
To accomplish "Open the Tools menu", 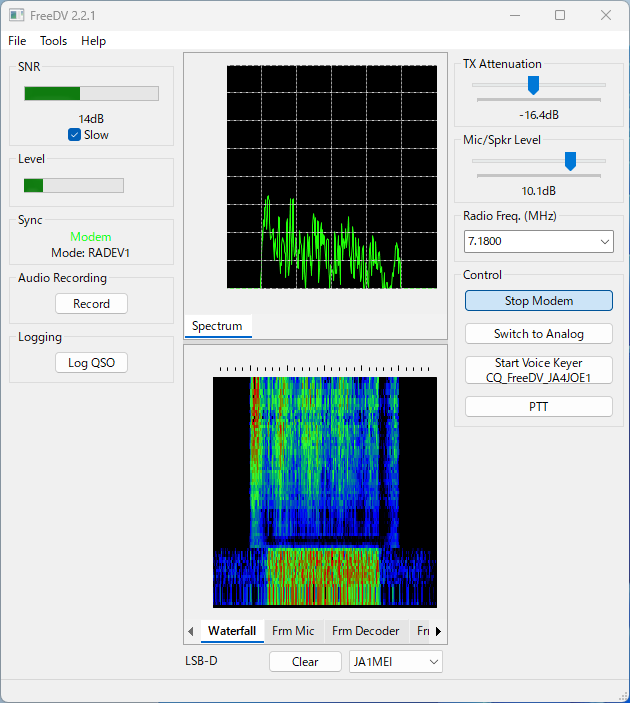I will click(x=53, y=41).
